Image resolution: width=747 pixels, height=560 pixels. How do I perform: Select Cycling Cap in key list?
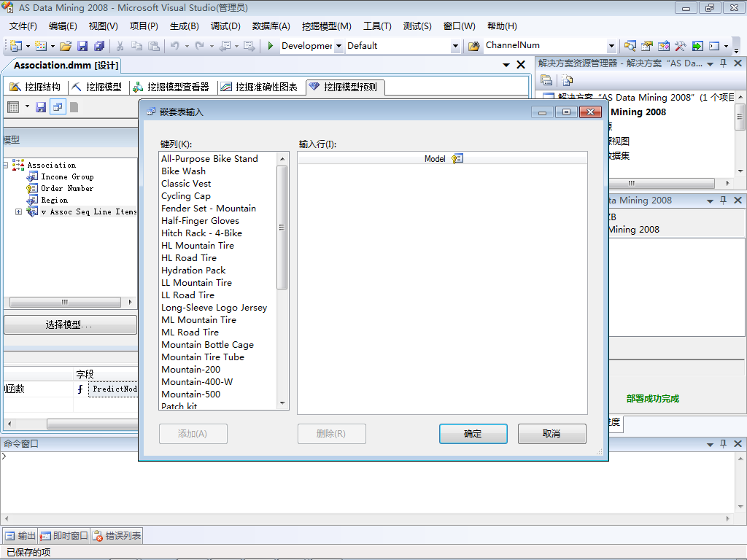point(186,195)
